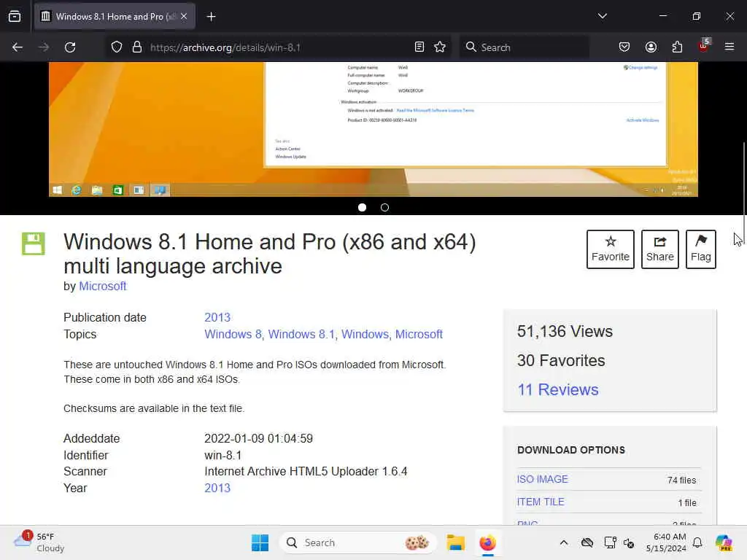The image size is (747, 560).
Task: Open the tracking protection shield
Action: coord(117,47)
